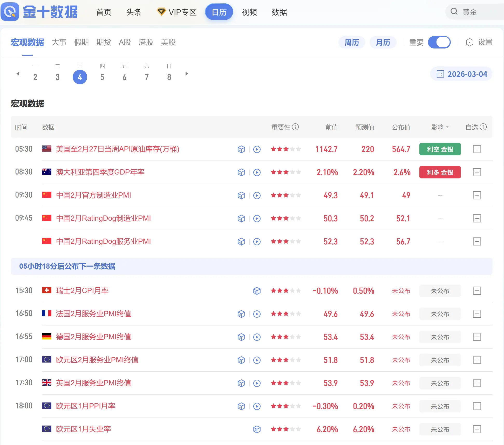Viewport: 504px width, 445px height.
Task: Add 欧元区1月失业率 to 自选
Action: 477,429
